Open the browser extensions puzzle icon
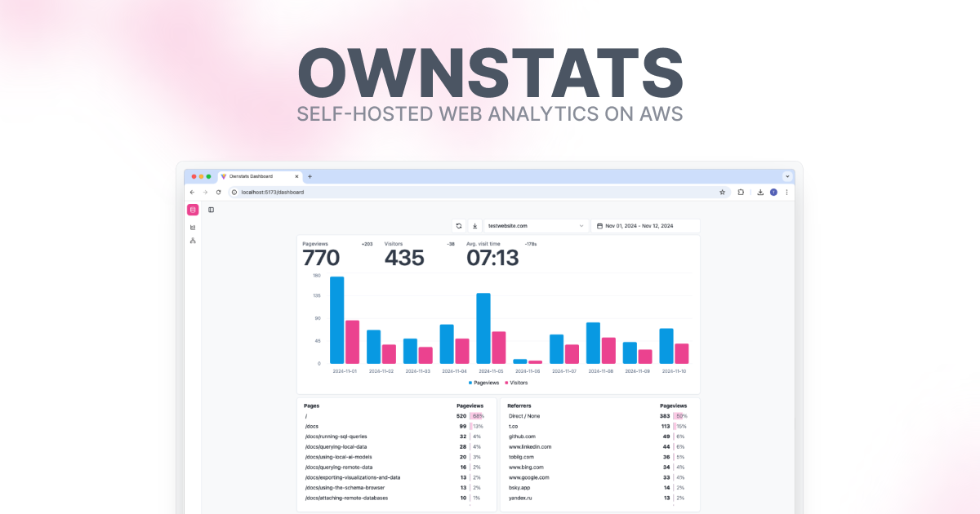Viewport: 980px width, 514px height. [x=741, y=192]
